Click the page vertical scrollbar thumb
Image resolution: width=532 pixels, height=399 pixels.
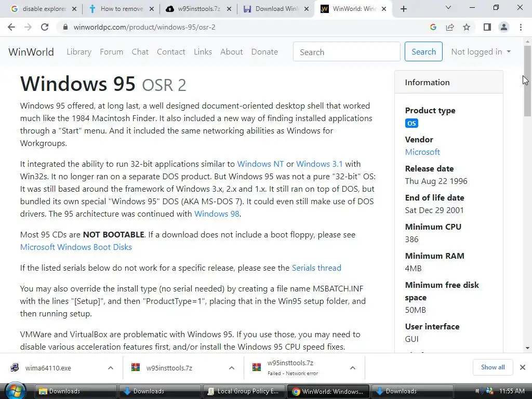pyautogui.click(x=527, y=81)
